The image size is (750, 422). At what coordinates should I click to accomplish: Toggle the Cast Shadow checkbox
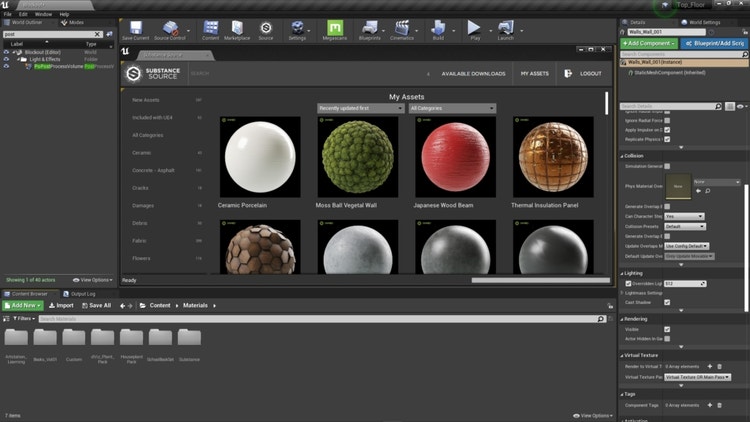667,302
